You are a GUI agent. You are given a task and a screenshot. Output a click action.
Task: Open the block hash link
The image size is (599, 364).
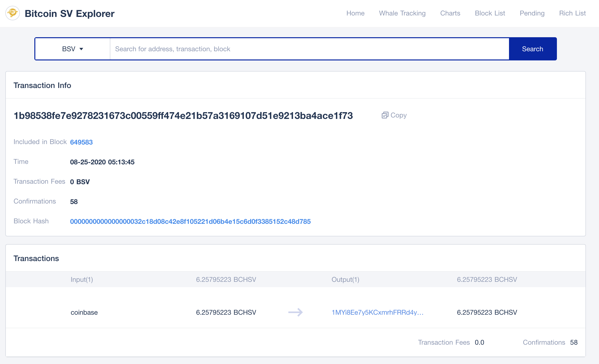(190, 221)
